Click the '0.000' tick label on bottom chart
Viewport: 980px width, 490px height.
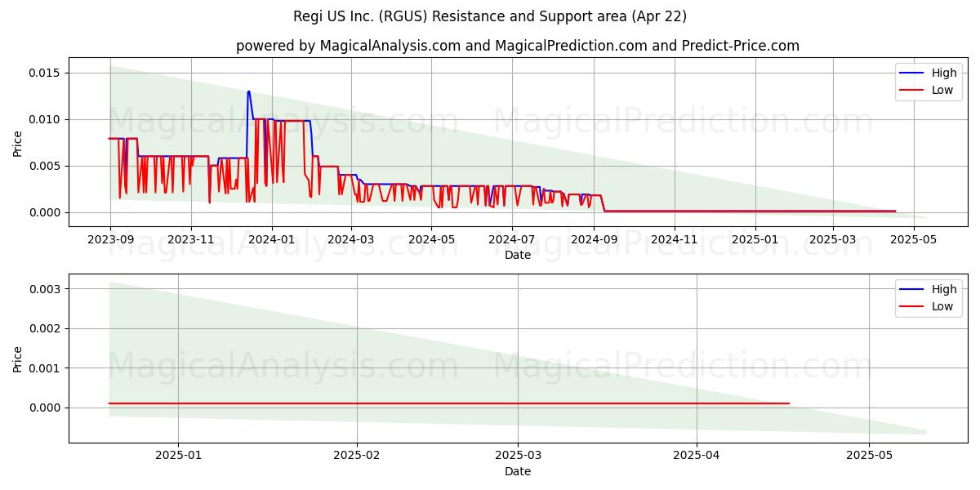click(x=46, y=408)
